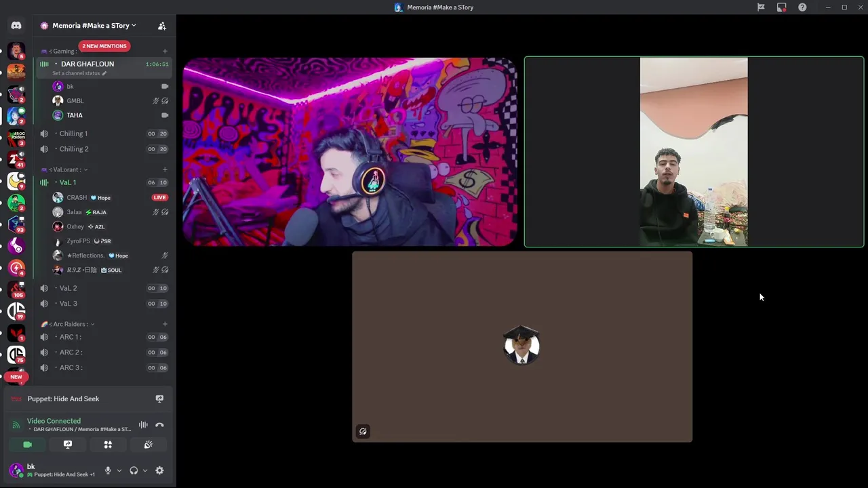The image size is (868, 488).
Task: Click deafened icon on bottom video tile
Action: (363, 432)
